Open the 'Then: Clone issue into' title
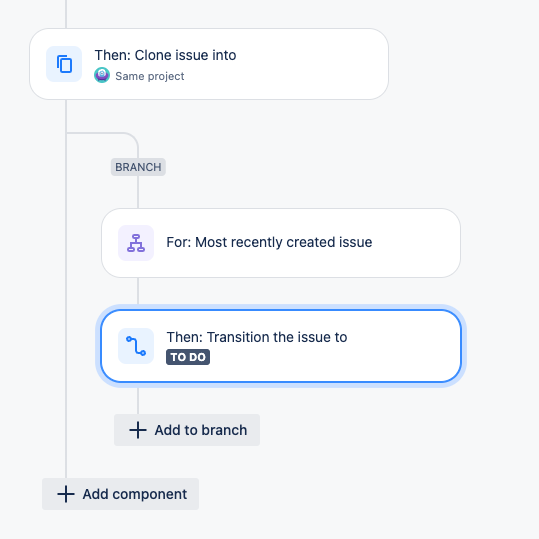Viewport: 539px width, 539px height. (165, 55)
